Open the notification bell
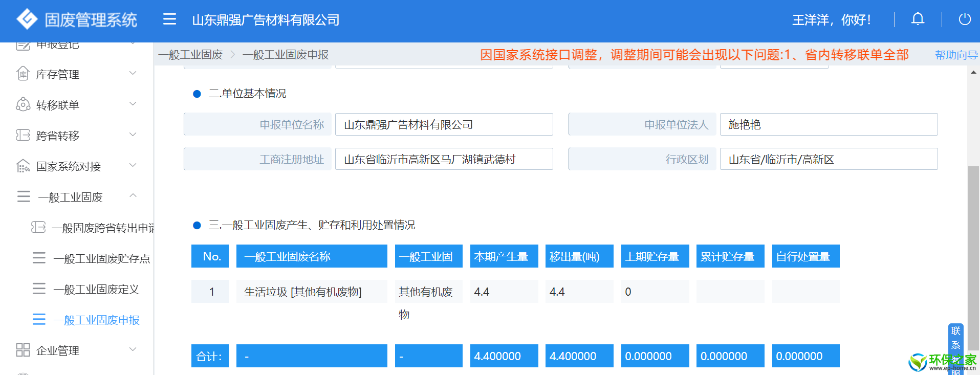 918,19
